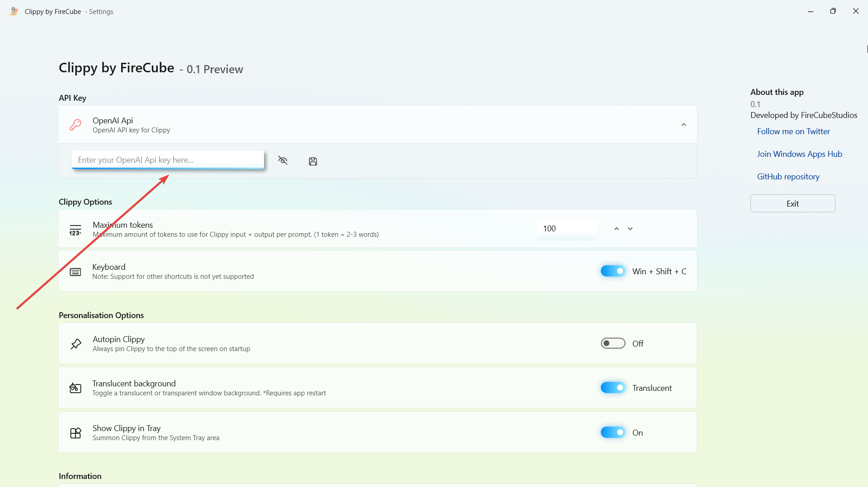The width and height of the screenshot is (868, 488).
Task: Open the GitHub repository link
Action: tap(788, 177)
